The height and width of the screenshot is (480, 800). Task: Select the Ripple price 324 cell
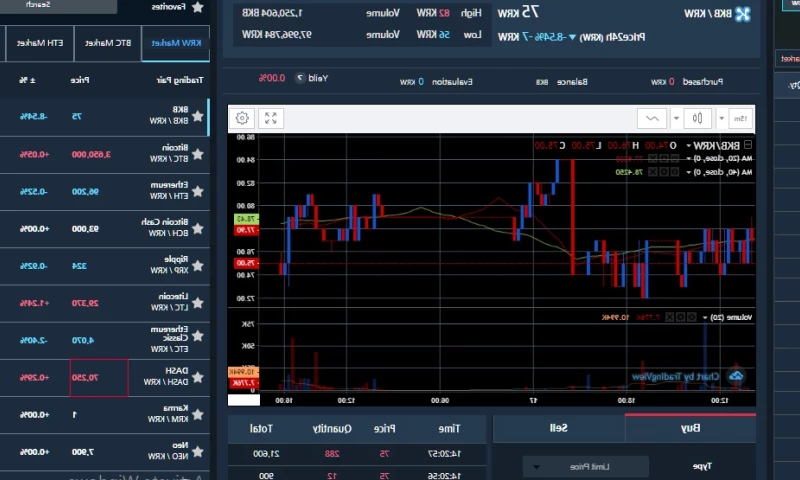pyautogui.click(x=79, y=266)
